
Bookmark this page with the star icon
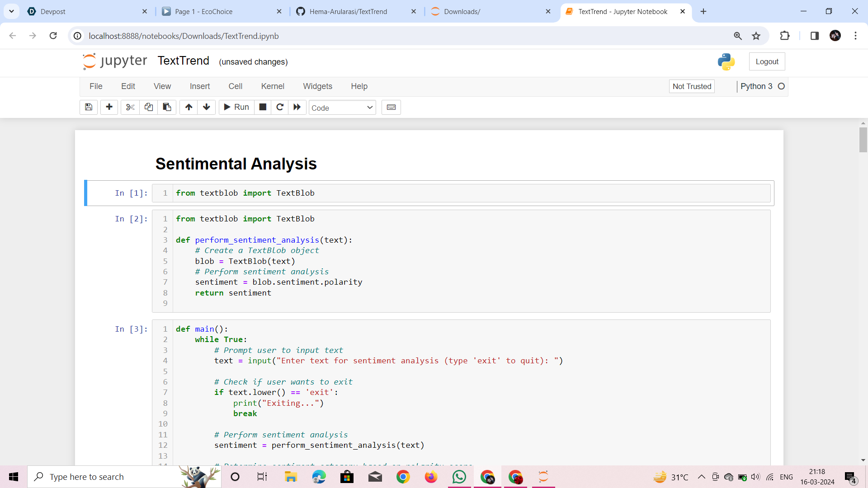[756, 36]
